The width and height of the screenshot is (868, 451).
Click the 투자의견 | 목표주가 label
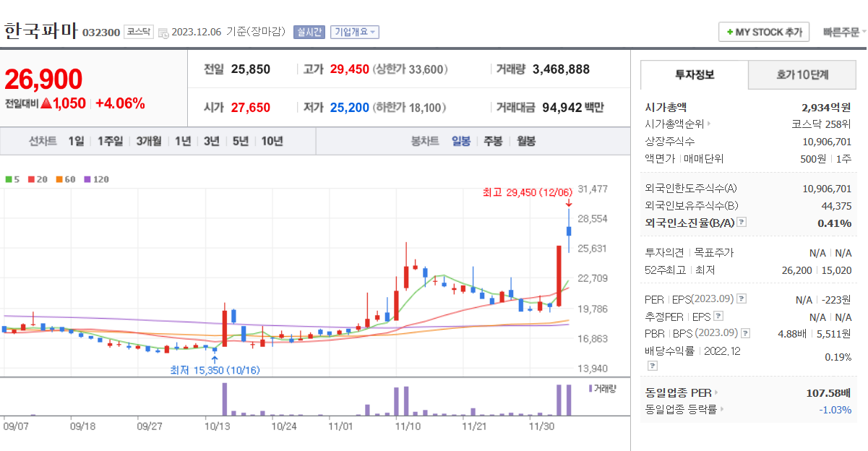(x=689, y=253)
